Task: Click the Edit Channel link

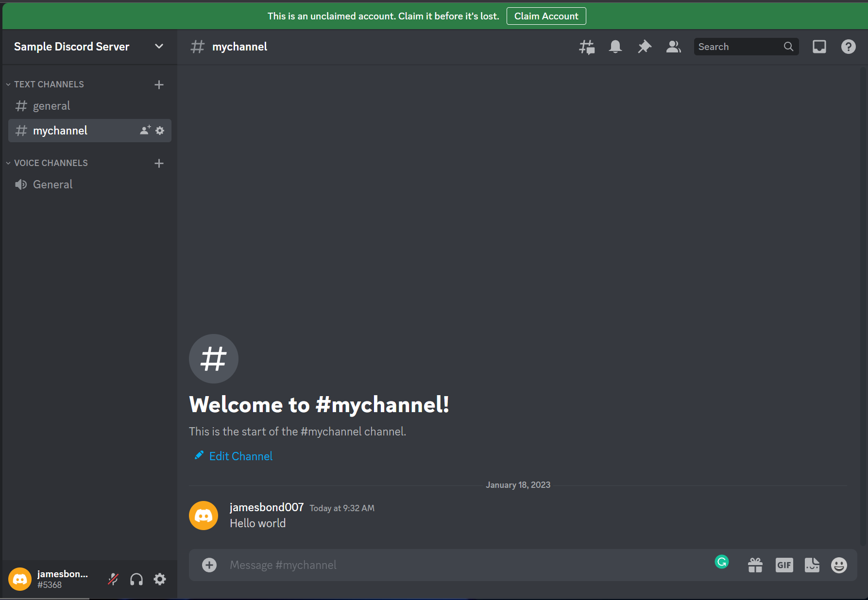Action: coord(241,456)
